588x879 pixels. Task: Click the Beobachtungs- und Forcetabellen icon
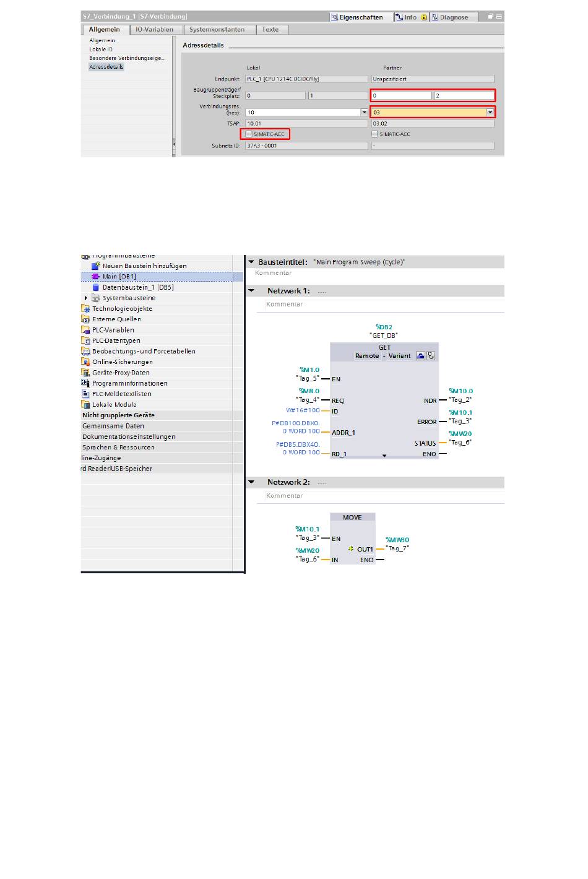[x=85, y=351]
